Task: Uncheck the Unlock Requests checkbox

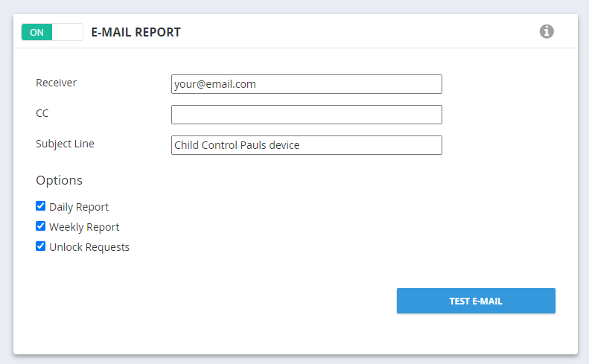Action: point(40,246)
